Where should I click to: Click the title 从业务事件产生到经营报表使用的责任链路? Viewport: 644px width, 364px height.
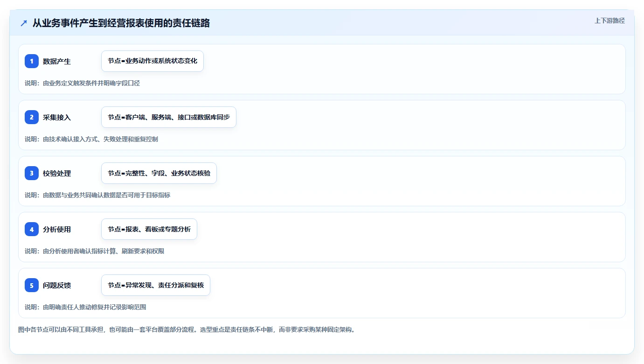tap(121, 23)
